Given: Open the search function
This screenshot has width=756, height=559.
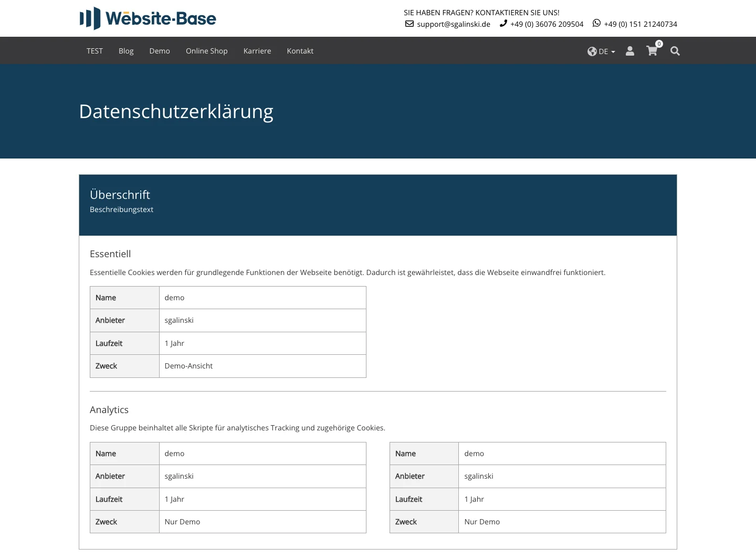Looking at the screenshot, I should pyautogui.click(x=675, y=51).
